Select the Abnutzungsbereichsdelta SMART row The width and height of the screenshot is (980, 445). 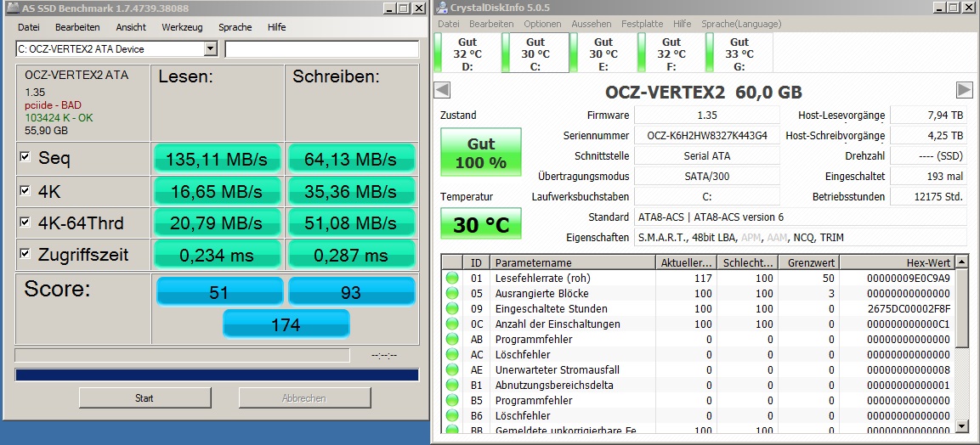coord(698,385)
